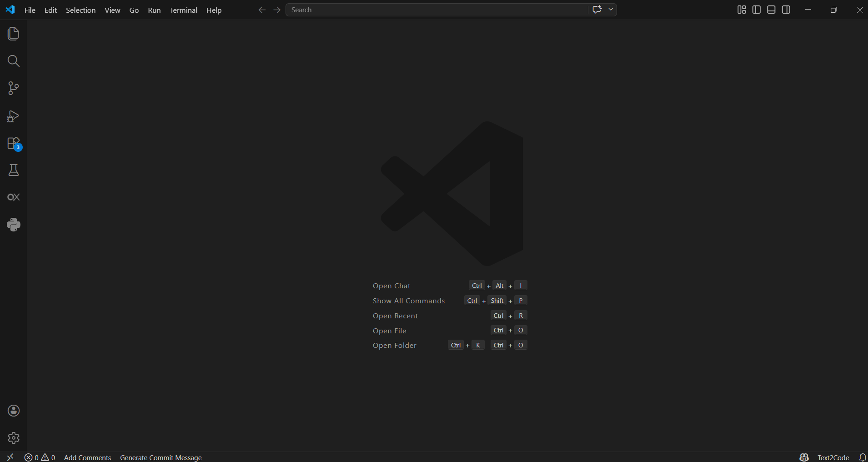Toggle the bottom panel
Viewport: 868px width, 462px height.
(x=771, y=10)
